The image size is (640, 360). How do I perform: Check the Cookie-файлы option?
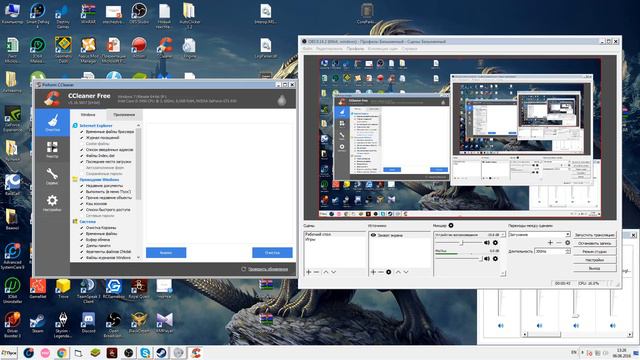[x=82, y=144]
